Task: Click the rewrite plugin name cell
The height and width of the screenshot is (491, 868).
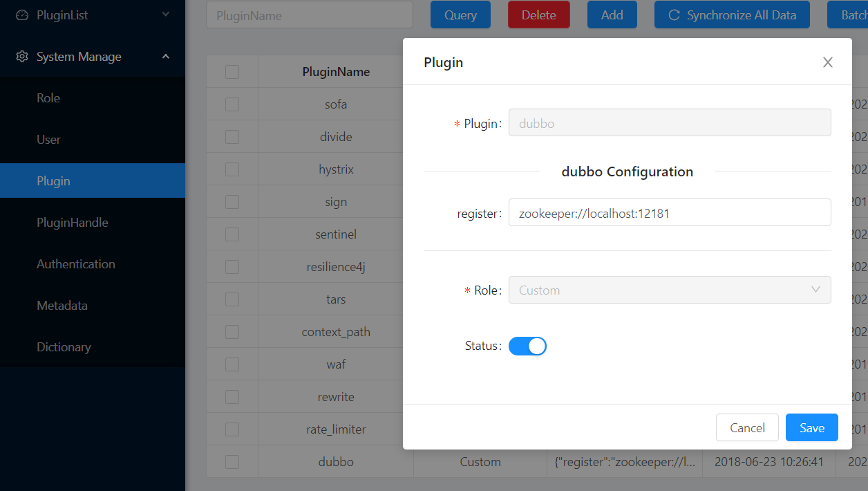Action: (x=336, y=397)
